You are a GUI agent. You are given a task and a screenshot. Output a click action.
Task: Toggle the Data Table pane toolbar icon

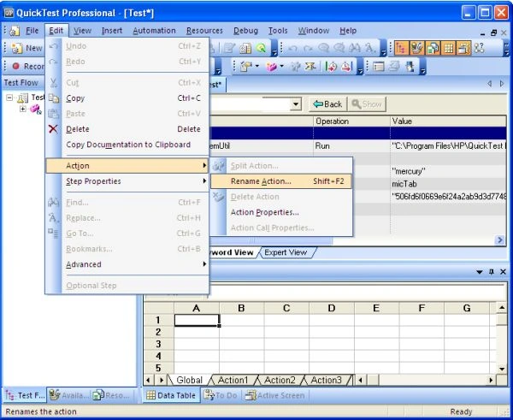click(449, 48)
